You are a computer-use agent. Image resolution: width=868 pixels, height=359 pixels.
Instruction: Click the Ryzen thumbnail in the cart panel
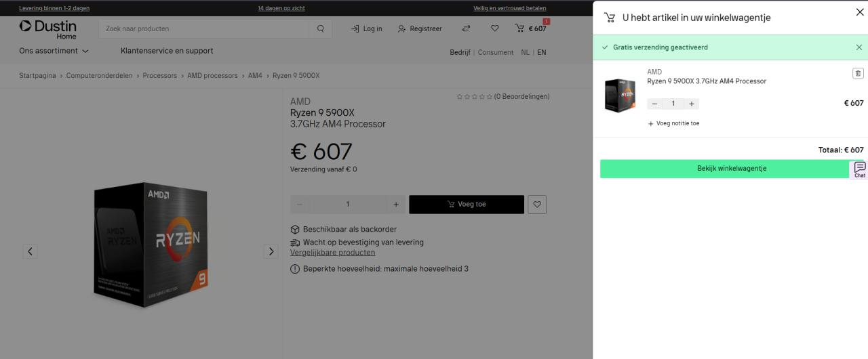[x=620, y=94]
